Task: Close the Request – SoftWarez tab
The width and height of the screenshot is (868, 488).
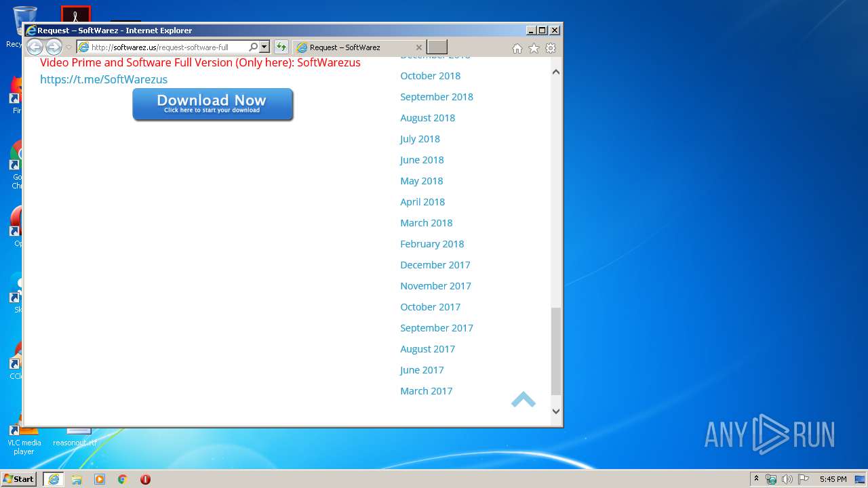Action: (418, 47)
